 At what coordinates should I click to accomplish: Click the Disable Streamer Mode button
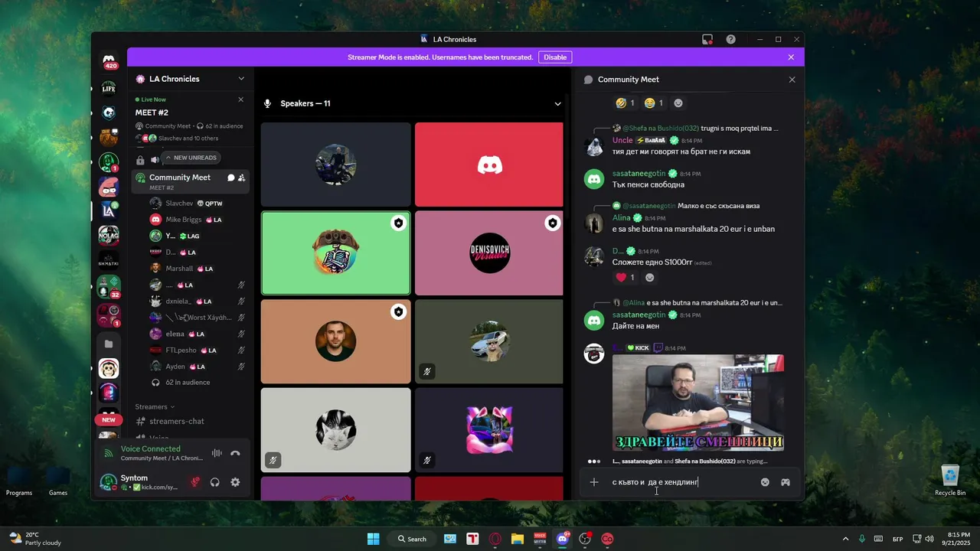point(555,57)
